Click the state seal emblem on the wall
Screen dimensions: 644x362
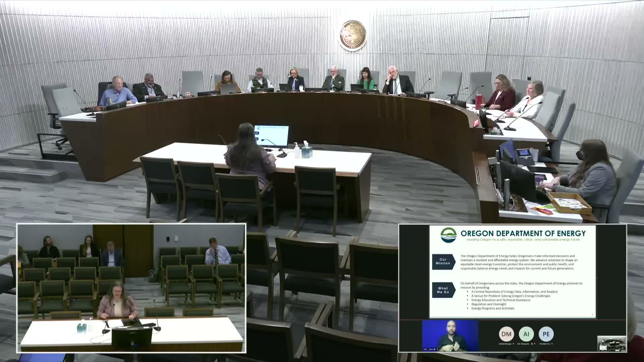[353, 36]
